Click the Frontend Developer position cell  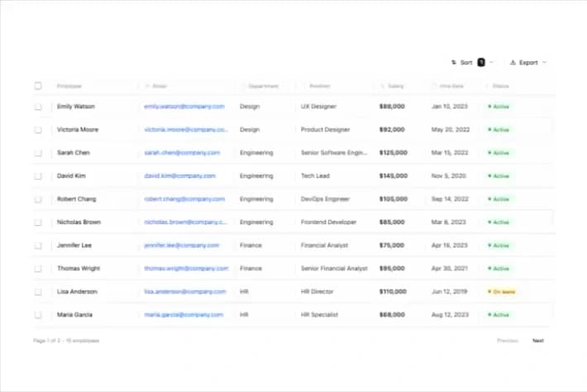coord(329,222)
